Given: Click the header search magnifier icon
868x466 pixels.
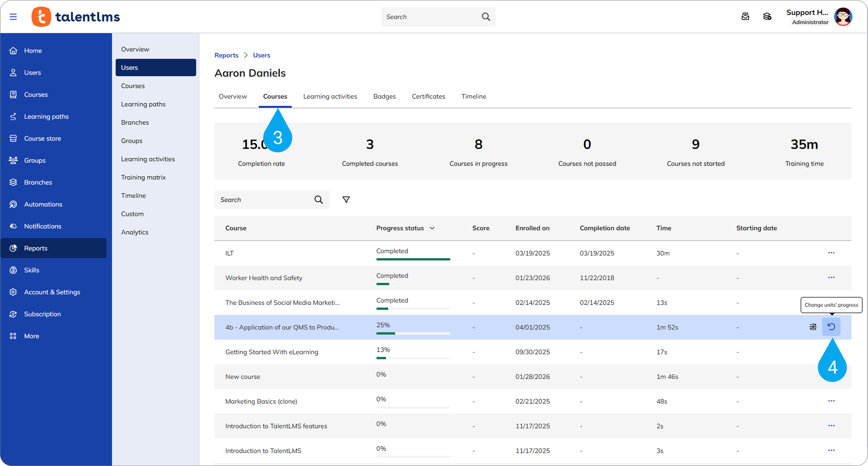Looking at the screenshot, I should tap(486, 17).
